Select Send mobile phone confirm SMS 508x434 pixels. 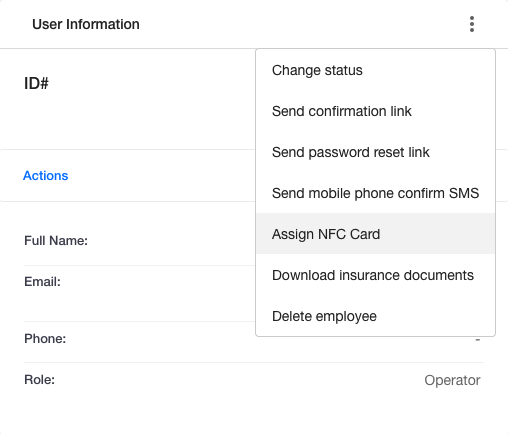(x=375, y=193)
